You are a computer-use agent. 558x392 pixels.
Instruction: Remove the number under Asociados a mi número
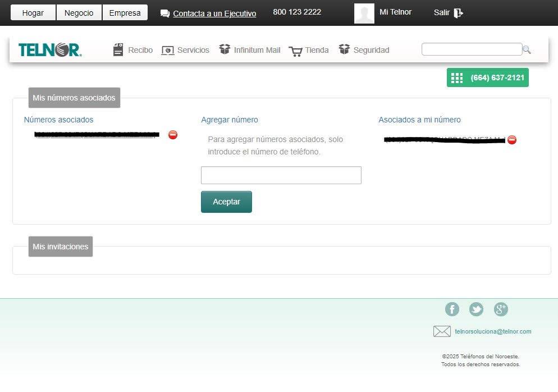tap(512, 140)
